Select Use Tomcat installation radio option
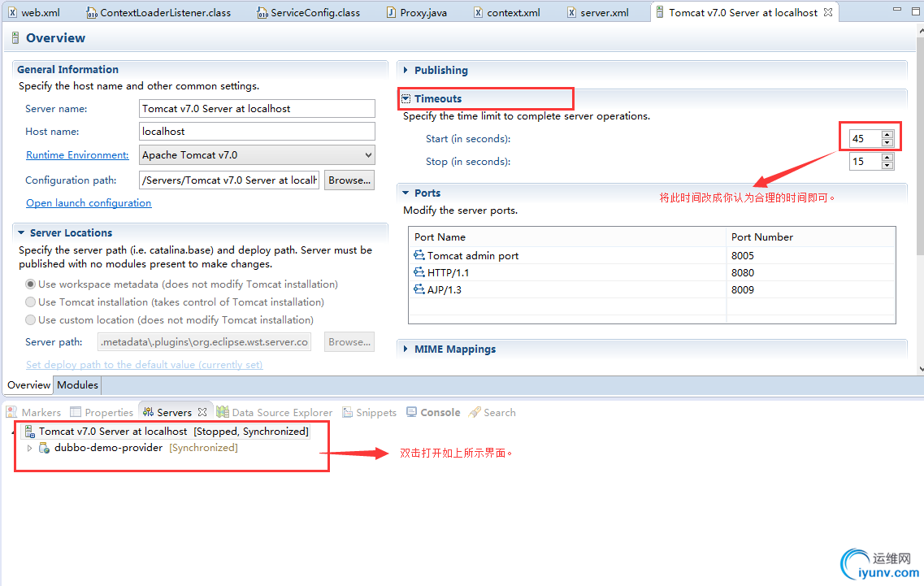Image resolution: width=924 pixels, height=586 pixels. click(30, 302)
